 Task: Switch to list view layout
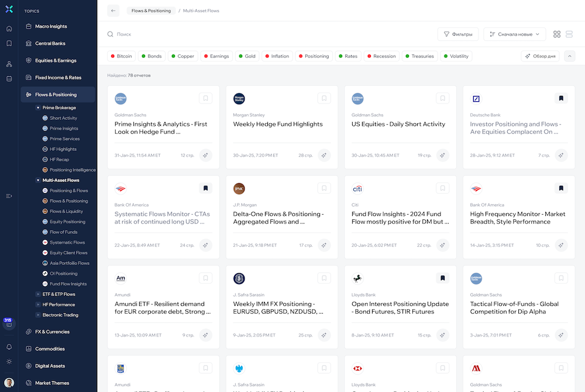[x=569, y=35]
